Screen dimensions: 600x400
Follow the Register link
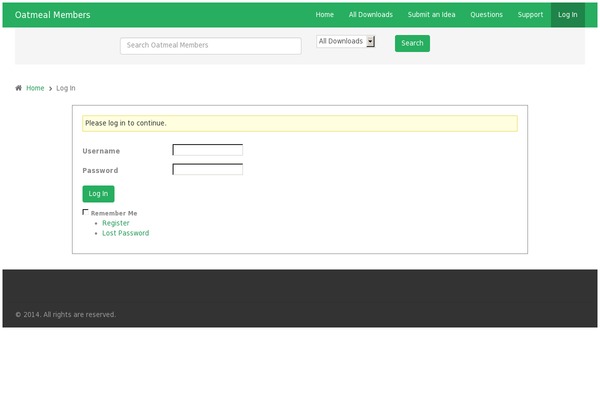pos(116,223)
